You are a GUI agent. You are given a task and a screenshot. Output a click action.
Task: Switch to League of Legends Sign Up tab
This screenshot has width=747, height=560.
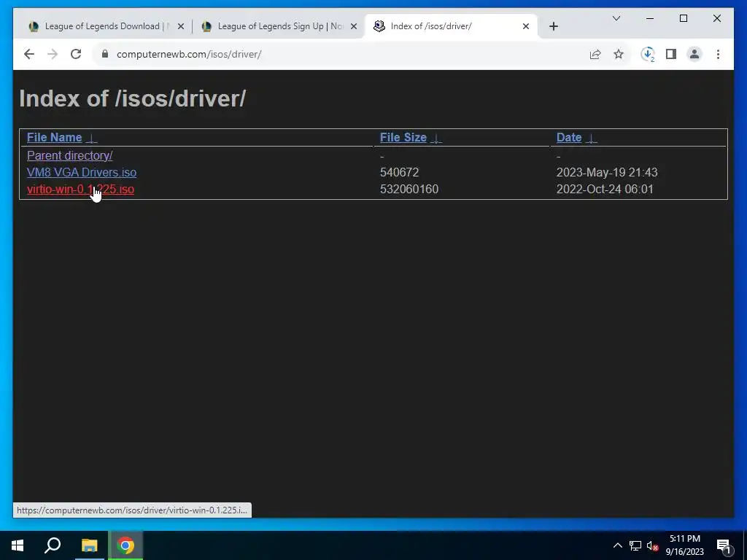click(279, 26)
